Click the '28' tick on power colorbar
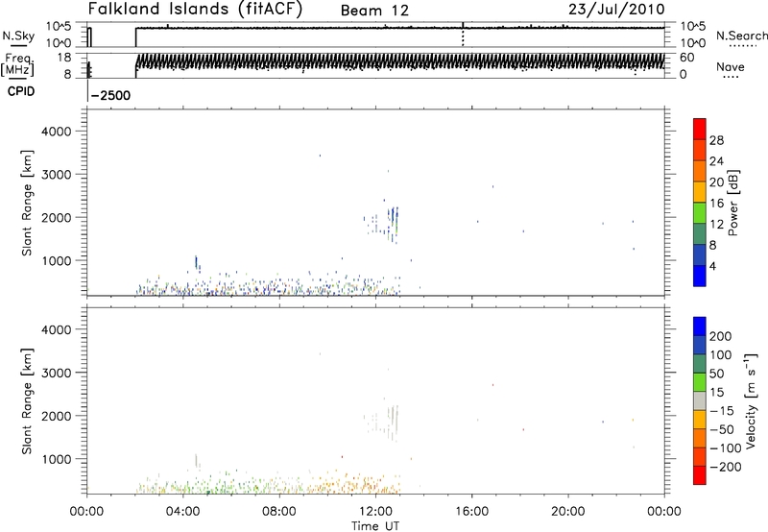The height and width of the screenshot is (532, 768). pyautogui.click(x=716, y=140)
